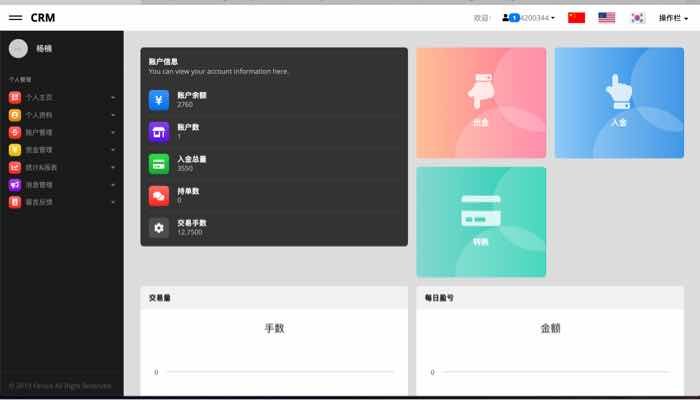Click the 留言反馈 sidebar icon

15,202
